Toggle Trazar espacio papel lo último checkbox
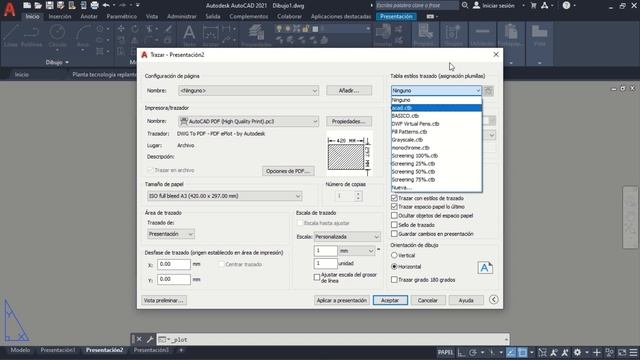Viewport: 640px width, 360px height. pos(394,207)
